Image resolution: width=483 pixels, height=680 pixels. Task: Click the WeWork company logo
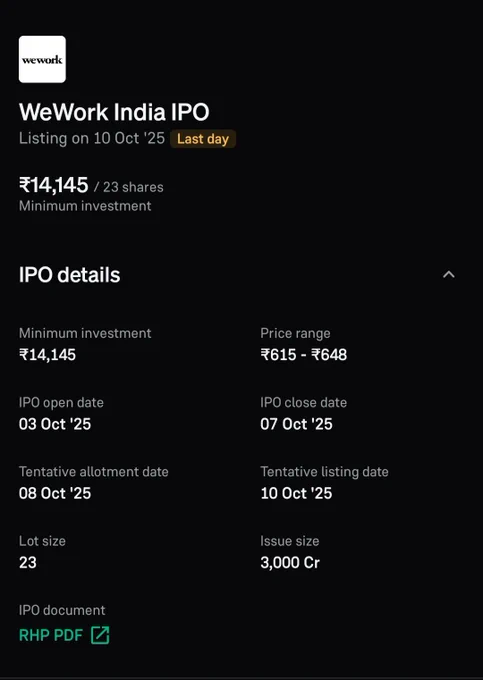tap(42, 59)
